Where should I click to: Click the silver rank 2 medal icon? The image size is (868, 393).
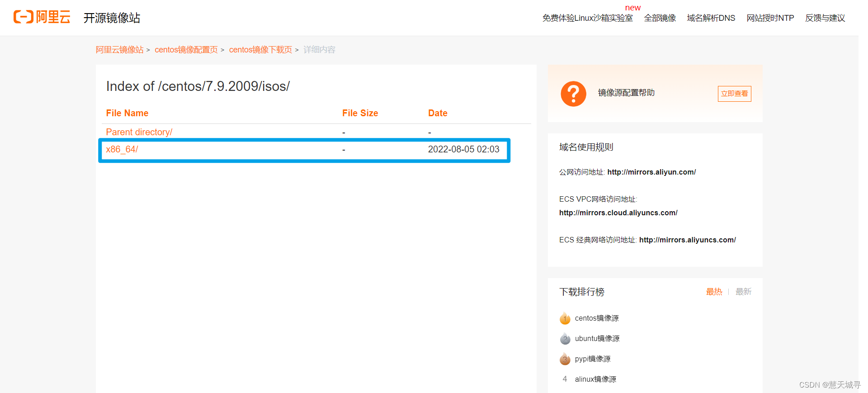tap(565, 339)
